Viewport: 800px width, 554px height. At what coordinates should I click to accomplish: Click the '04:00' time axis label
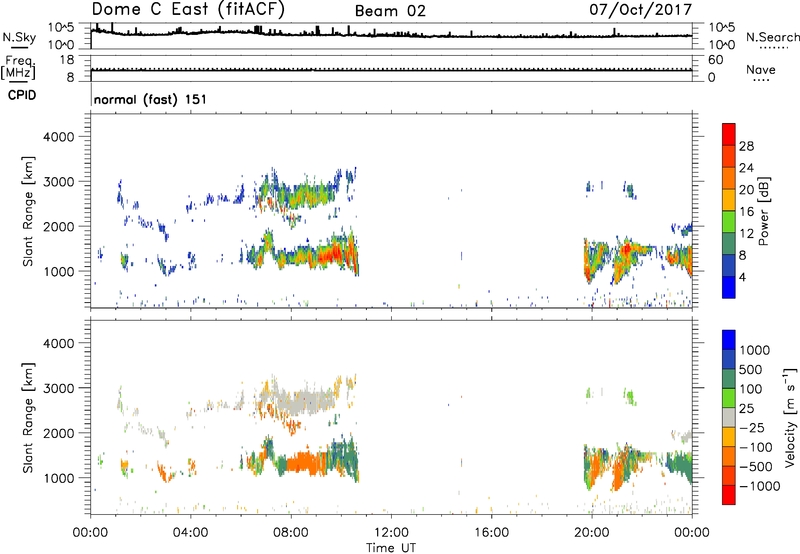point(191,533)
